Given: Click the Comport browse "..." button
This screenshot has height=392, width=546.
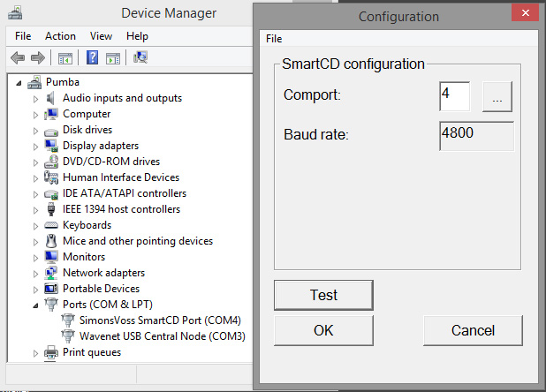Looking at the screenshot, I should pos(497,97).
